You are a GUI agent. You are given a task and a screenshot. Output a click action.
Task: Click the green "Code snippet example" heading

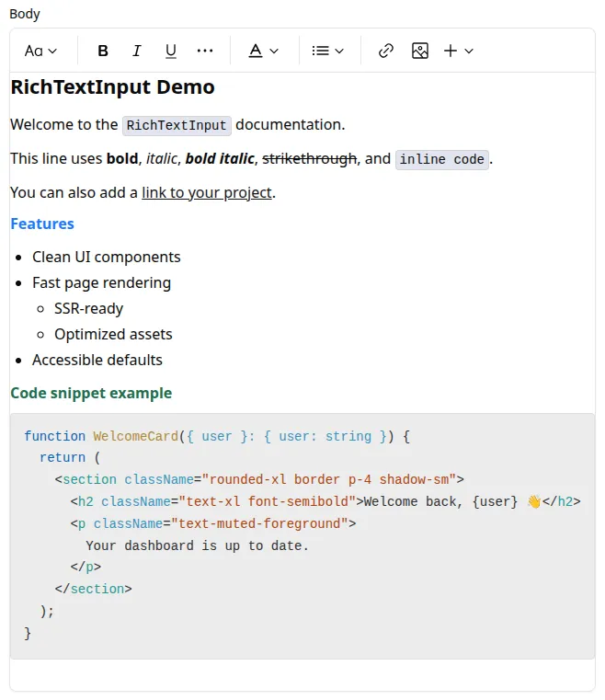[x=91, y=393]
